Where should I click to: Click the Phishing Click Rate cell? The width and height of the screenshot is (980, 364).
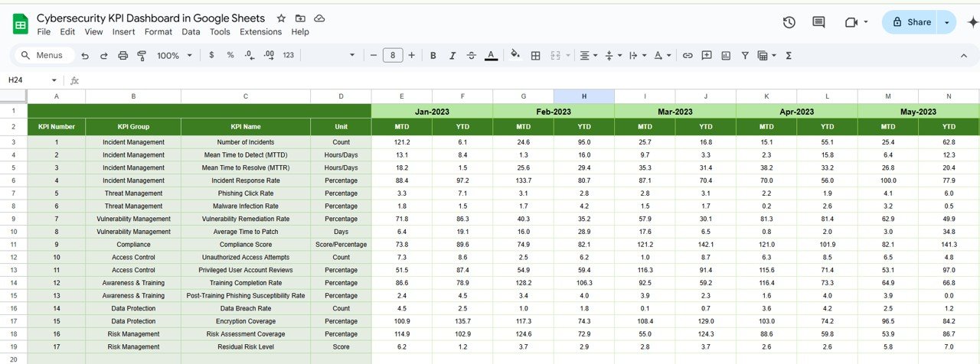click(x=246, y=193)
